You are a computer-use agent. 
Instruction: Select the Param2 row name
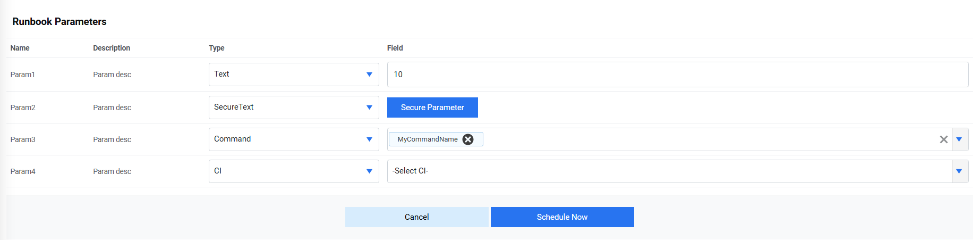23,107
